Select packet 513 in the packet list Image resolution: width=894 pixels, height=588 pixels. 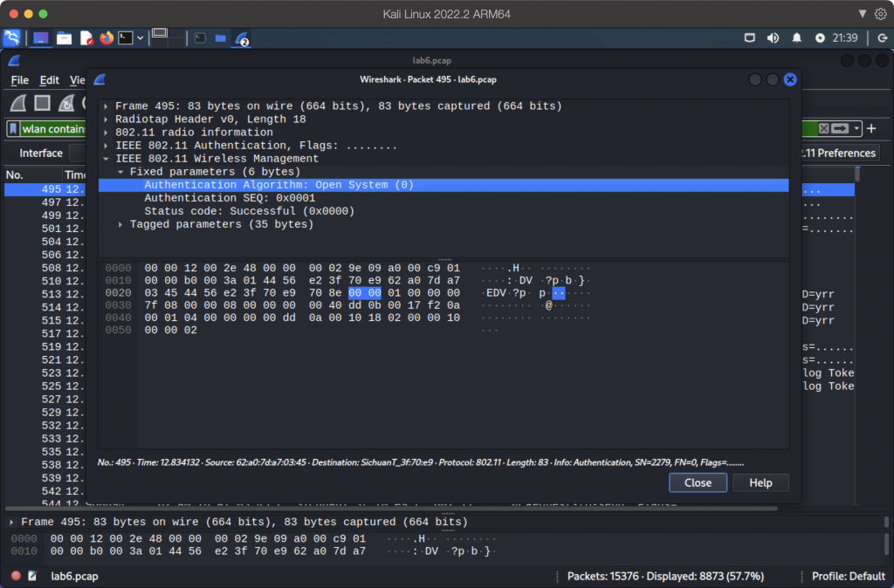45,294
